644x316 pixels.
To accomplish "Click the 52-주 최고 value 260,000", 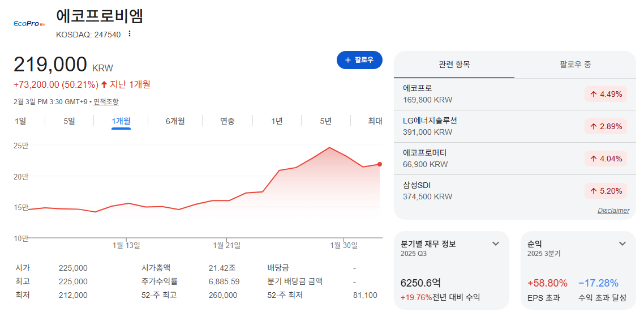I will (x=223, y=295).
